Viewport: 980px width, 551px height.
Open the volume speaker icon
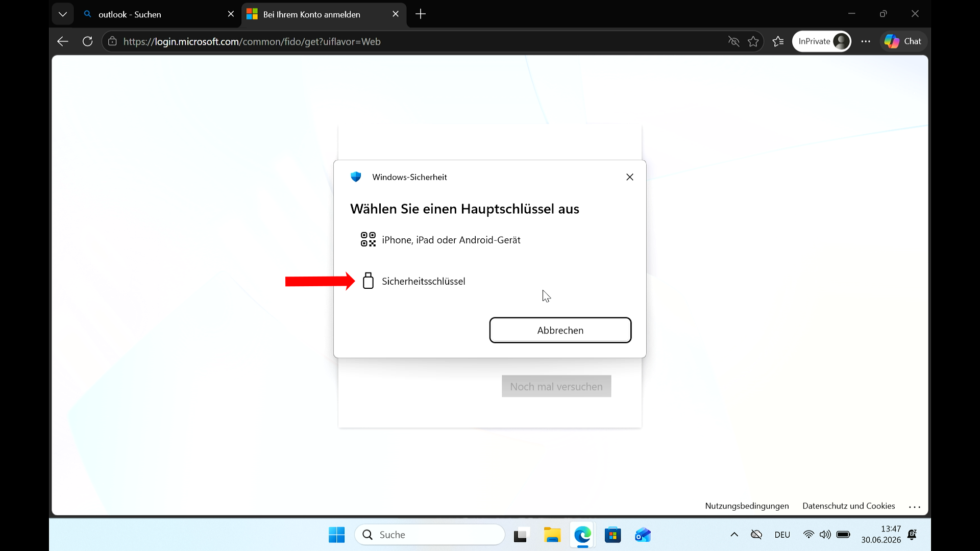825,535
